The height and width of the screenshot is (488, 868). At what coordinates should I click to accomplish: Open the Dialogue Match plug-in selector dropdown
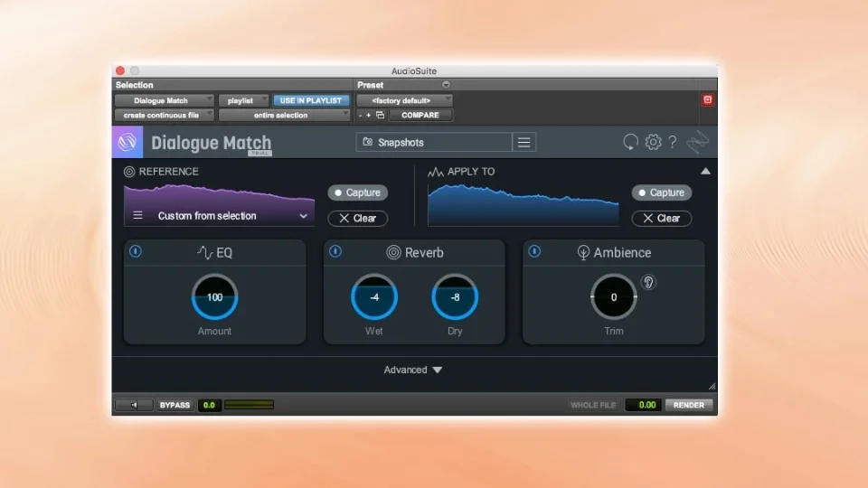tap(165, 100)
